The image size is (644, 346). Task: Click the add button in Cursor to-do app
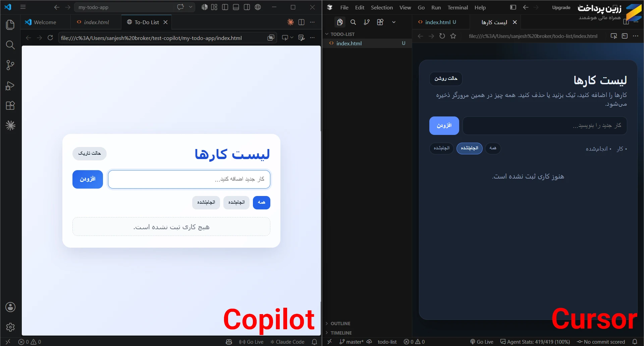(x=444, y=126)
